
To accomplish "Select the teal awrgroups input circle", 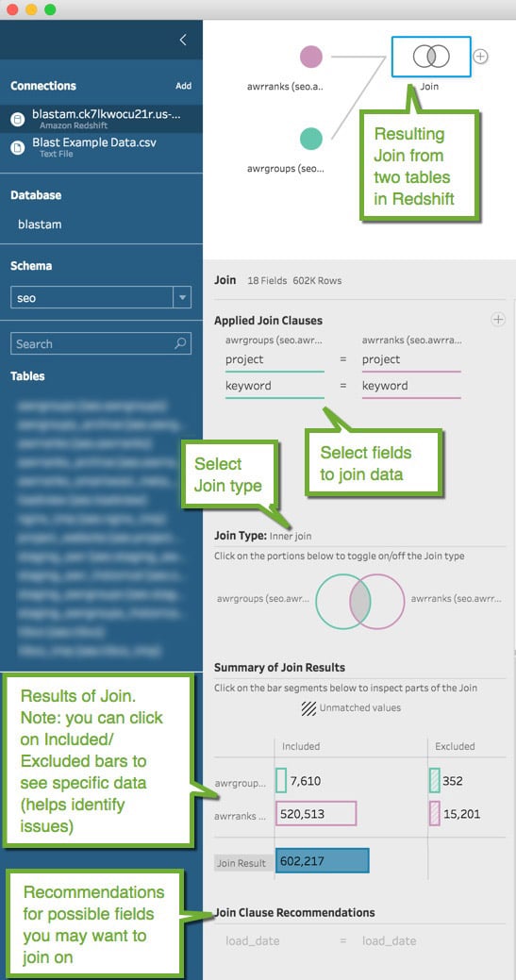I will pos(311,139).
